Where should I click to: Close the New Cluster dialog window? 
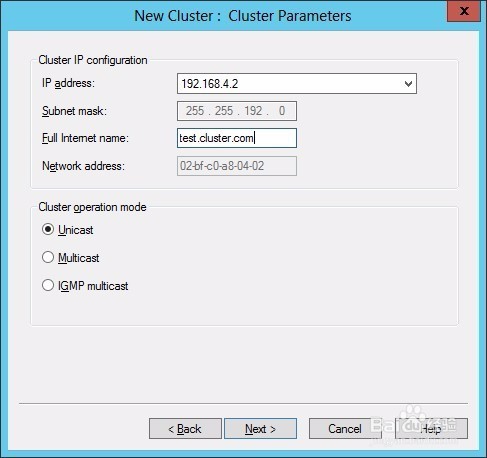pos(464,11)
